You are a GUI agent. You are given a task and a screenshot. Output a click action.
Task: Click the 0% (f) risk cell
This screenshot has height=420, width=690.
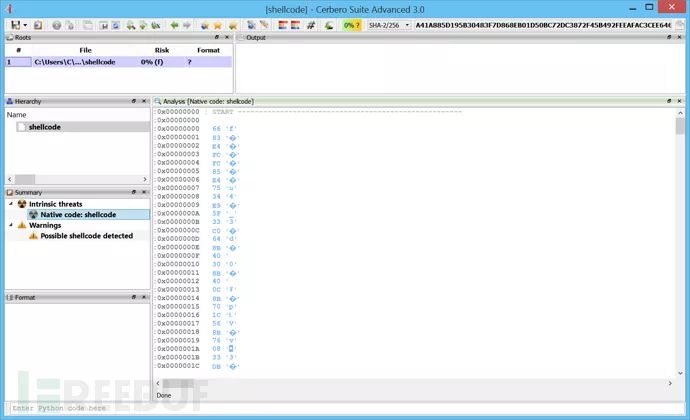pyautogui.click(x=152, y=62)
